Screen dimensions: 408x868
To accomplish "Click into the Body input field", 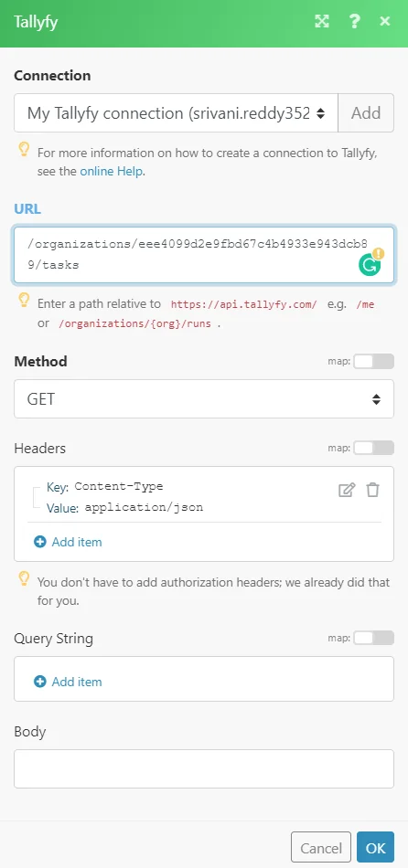I will click(x=204, y=769).
